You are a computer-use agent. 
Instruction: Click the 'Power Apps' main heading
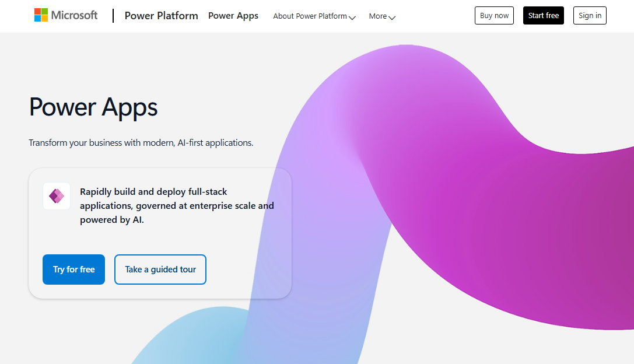click(x=93, y=107)
